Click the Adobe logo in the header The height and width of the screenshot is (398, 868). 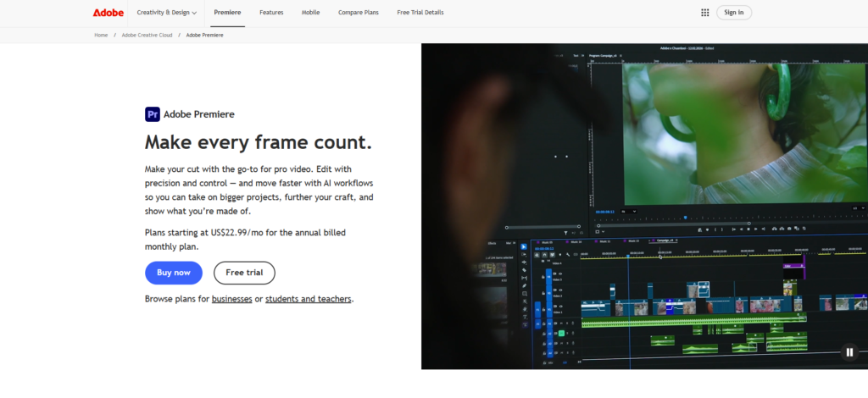108,13
